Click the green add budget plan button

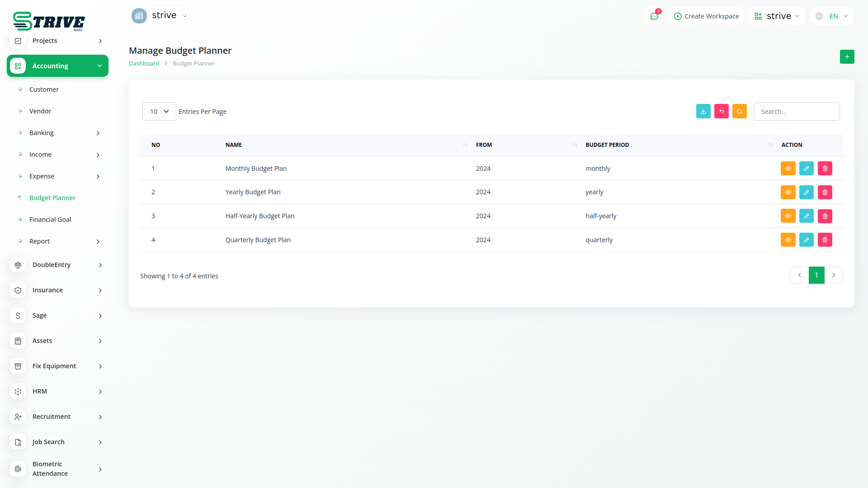click(847, 57)
